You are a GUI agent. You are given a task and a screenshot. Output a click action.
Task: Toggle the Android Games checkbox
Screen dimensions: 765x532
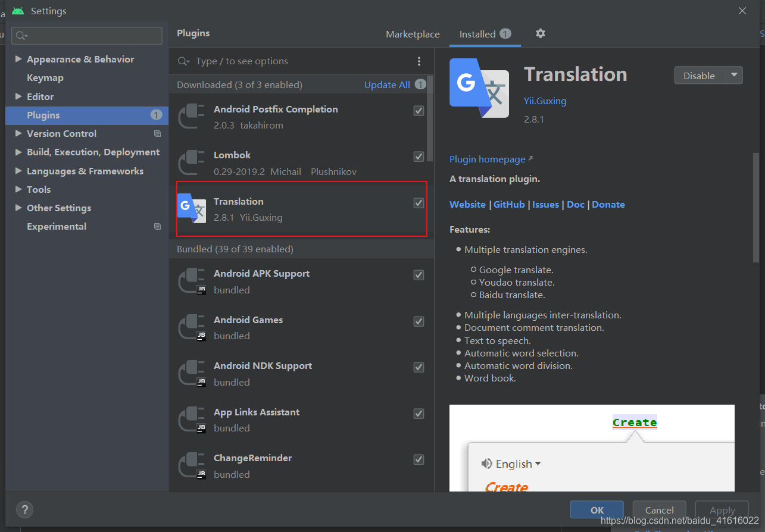419,321
